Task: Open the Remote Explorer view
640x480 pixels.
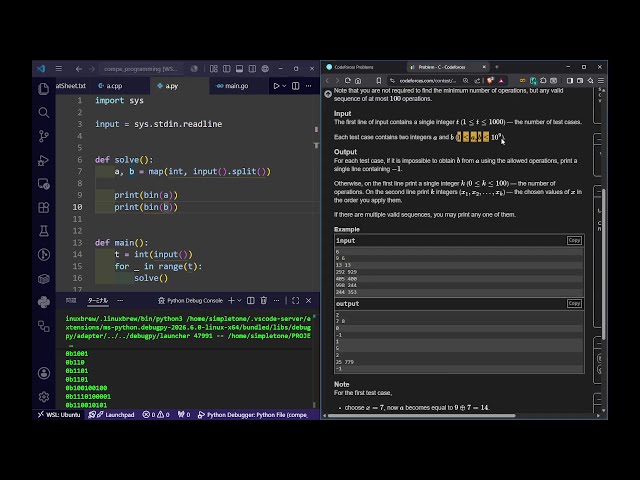Action: point(44,184)
